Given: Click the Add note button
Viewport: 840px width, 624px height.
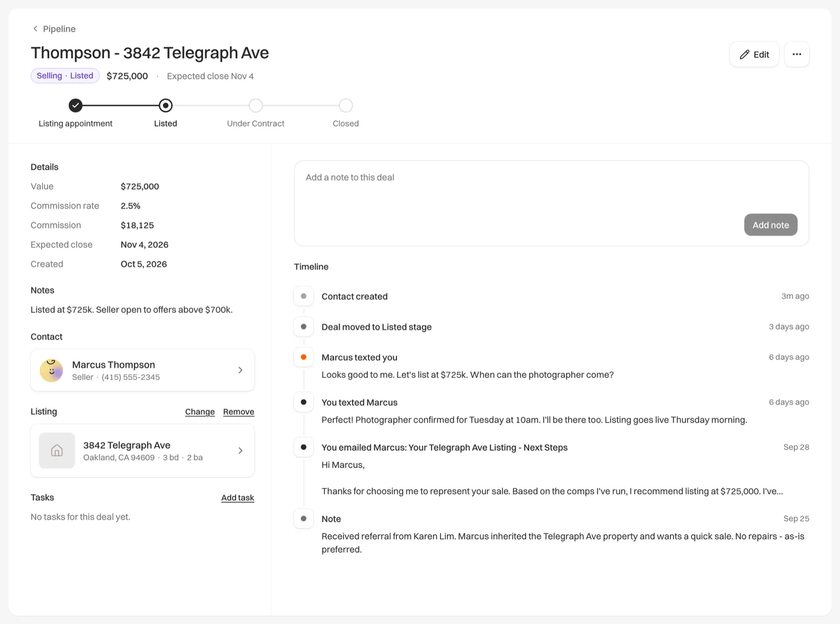Looking at the screenshot, I should click(770, 225).
